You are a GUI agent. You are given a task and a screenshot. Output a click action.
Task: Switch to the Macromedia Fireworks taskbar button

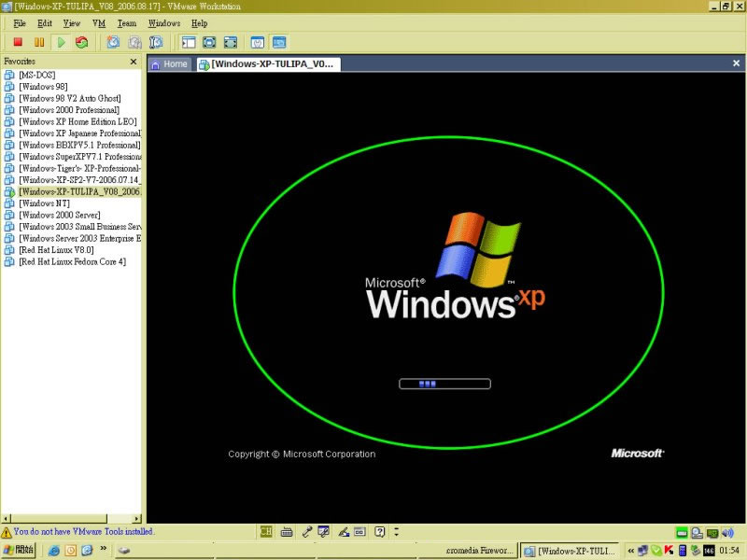[467, 551]
